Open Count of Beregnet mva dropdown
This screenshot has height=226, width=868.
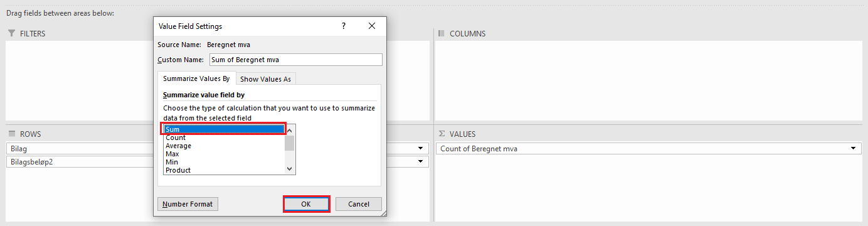pos(853,149)
